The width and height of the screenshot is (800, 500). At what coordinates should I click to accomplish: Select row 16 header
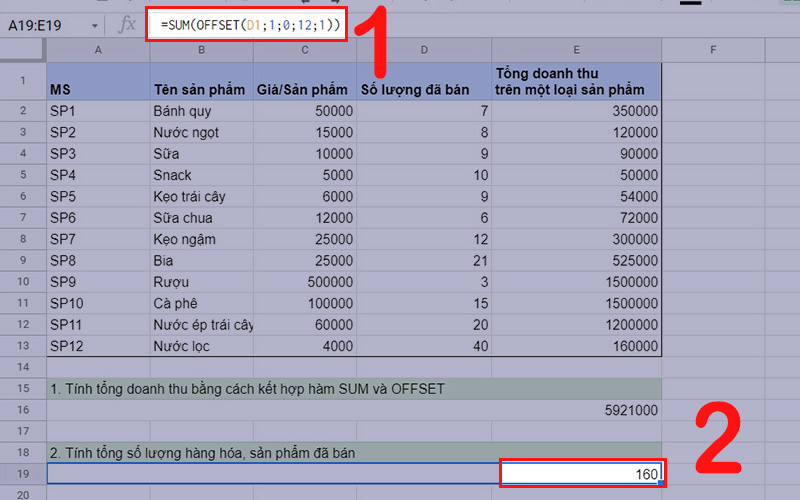(x=23, y=410)
